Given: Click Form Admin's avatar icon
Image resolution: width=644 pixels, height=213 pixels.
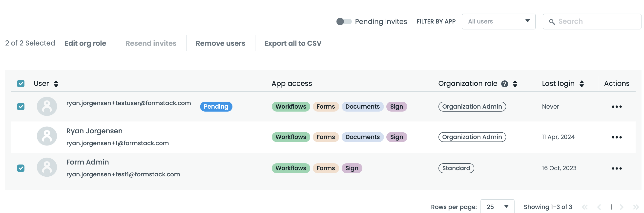Looking at the screenshot, I should 47,167.
